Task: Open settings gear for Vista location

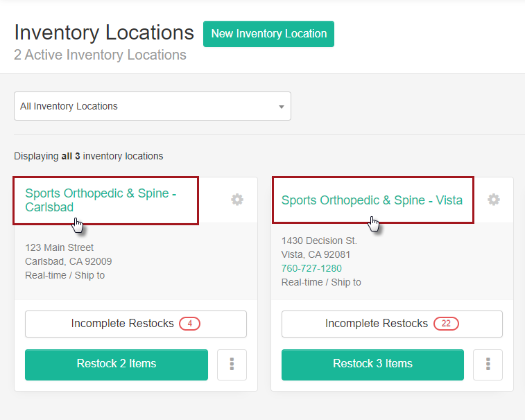Action: point(493,200)
